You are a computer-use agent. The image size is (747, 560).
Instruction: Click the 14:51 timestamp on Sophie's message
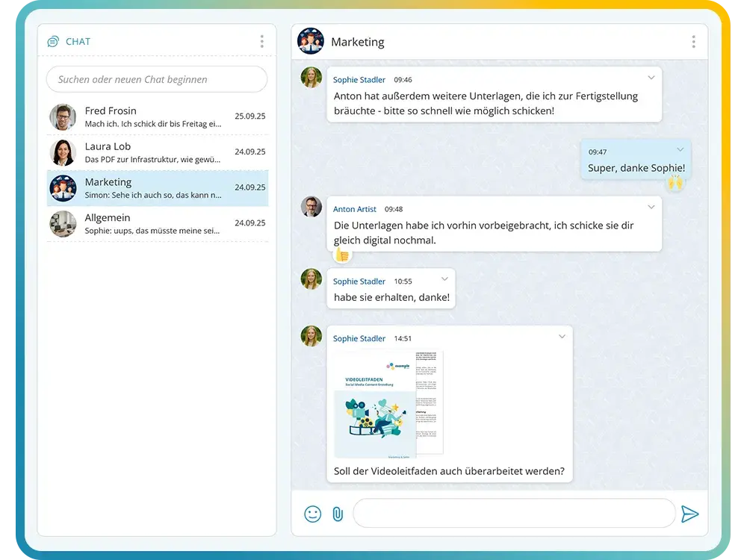coord(403,338)
